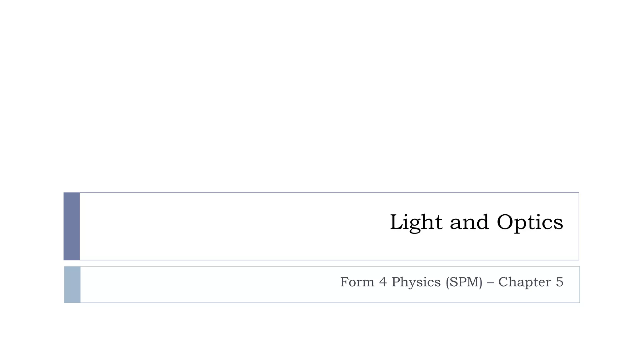Click the letter 'O' of 'Optics'
Image resolution: width=644 pixels, height=362 pixels.
click(507, 222)
